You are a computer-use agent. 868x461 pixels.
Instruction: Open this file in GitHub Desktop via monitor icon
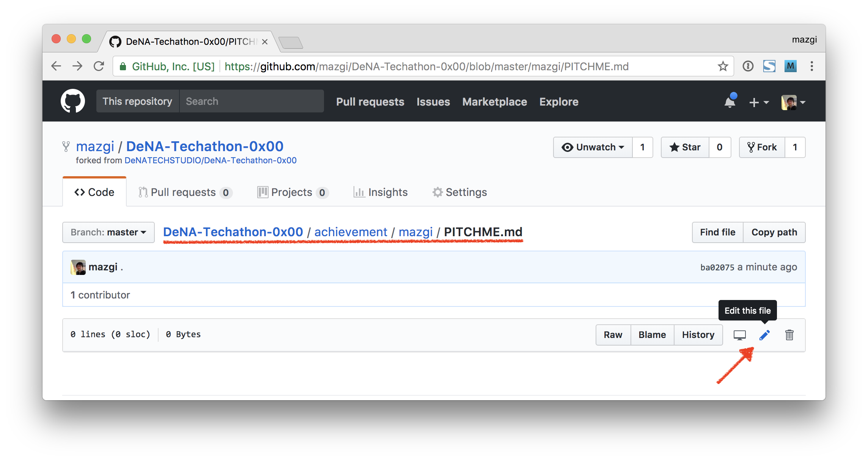coord(739,335)
